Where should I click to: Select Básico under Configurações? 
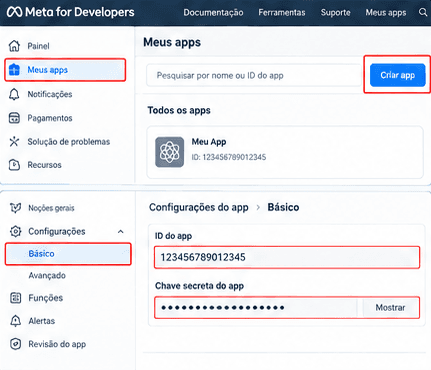tap(68, 254)
